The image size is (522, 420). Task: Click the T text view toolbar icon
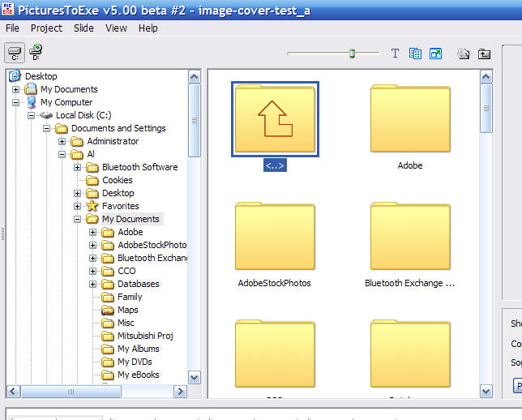pyautogui.click(x=395, y=54)
